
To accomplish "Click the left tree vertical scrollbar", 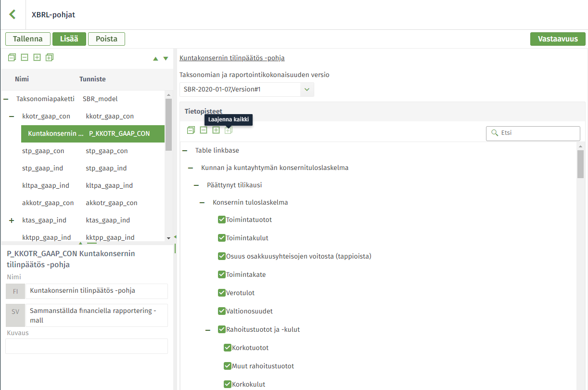I will [x=168, y=125].
